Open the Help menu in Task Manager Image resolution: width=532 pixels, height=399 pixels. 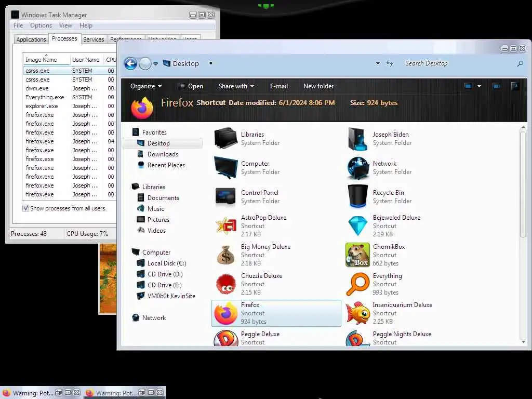click(86, 25)
